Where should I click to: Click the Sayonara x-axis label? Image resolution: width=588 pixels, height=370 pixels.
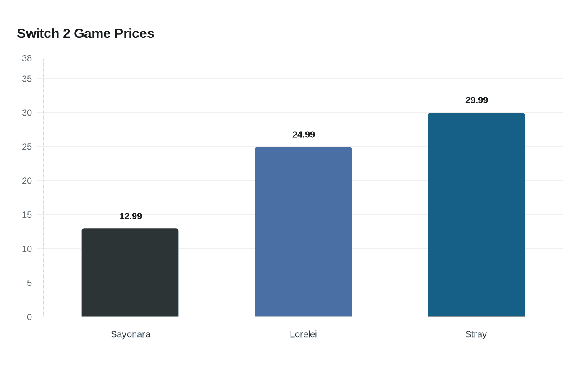pos(131,334)
